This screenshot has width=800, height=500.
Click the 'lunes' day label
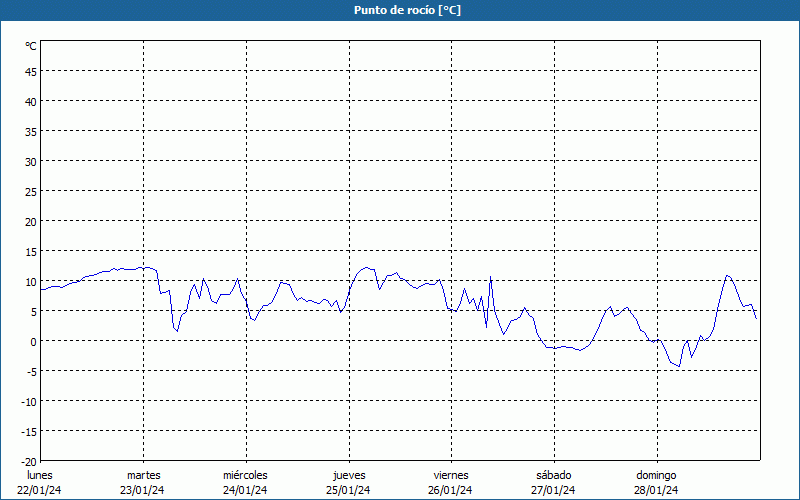point(40,475)
